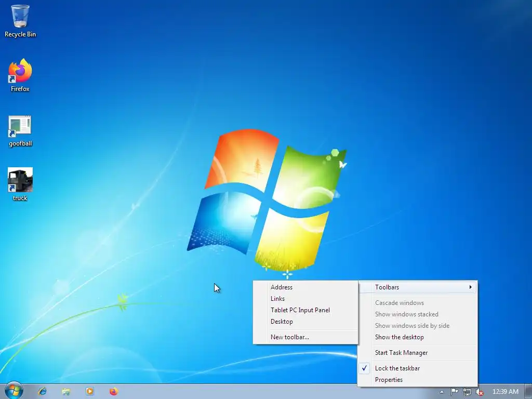Toggle Lock the taskbar option
The width and height of the screenshot is (532, 399).
click(x=418, y=368)
